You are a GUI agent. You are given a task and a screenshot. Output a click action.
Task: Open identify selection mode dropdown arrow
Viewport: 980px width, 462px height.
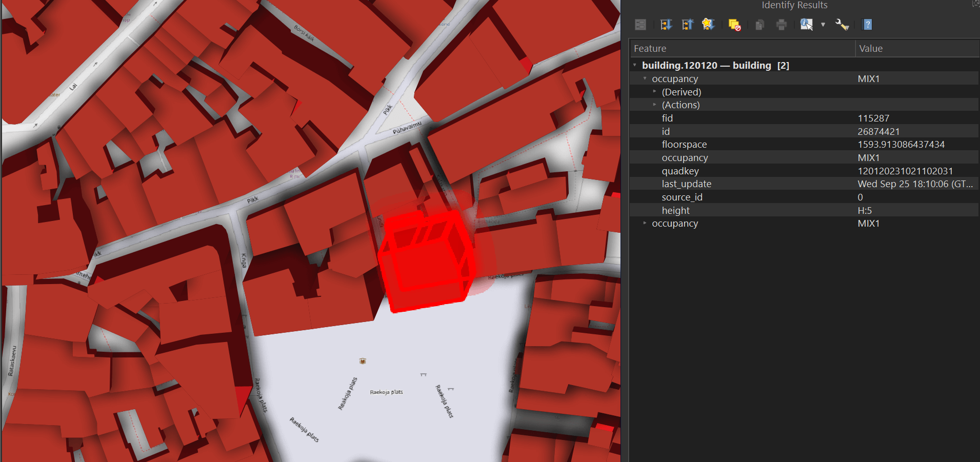(823, 25)
